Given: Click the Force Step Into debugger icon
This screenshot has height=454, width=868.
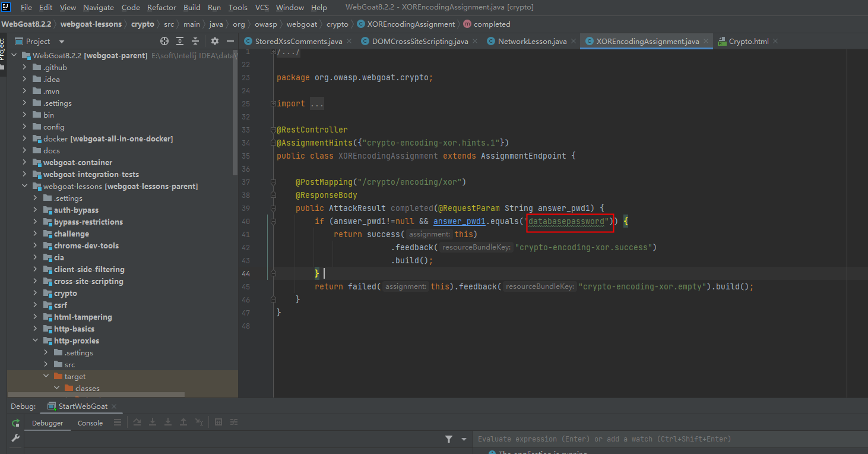Looking at the screenshot, I should (x=168, y=422).
